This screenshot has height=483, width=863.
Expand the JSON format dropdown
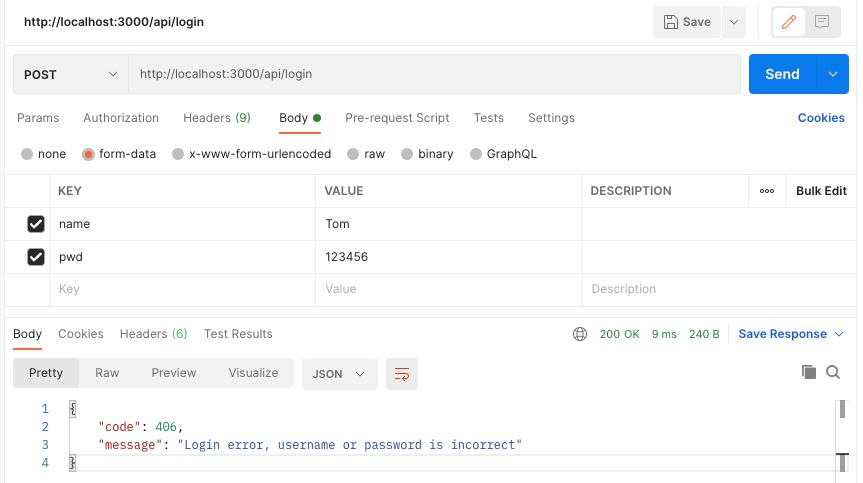(339, 374)
